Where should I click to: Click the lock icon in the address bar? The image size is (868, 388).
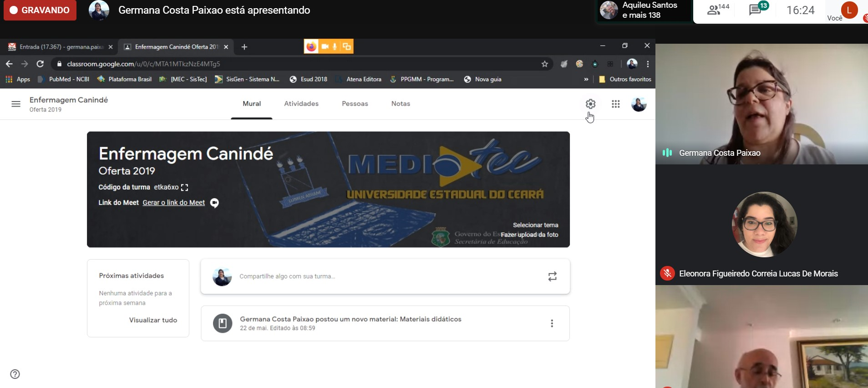click(x=59, y=64)
